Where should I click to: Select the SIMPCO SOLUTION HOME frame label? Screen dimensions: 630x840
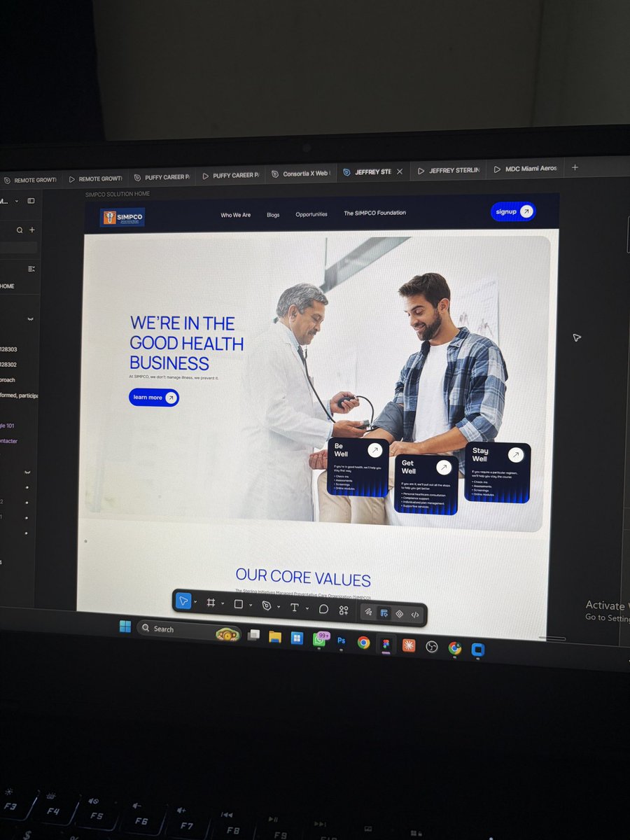(118, 194)
